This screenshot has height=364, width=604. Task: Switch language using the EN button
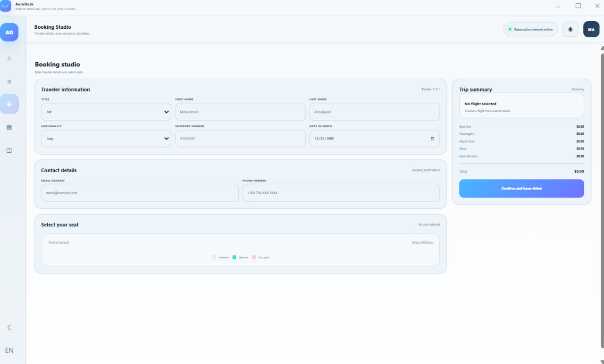pos(9,350)
